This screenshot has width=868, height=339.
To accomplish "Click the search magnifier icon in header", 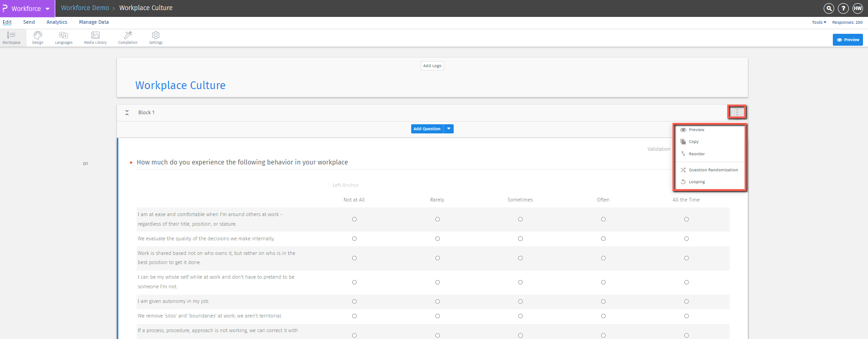I will tap(829, 8).
